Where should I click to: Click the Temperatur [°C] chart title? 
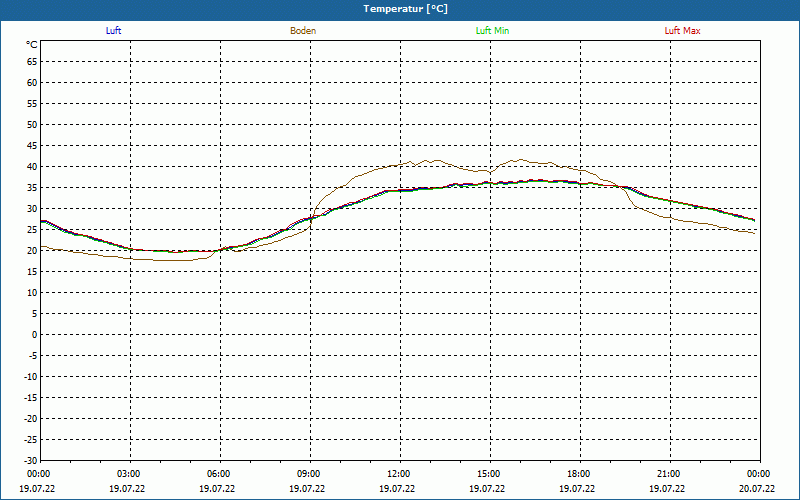coord(406,9)
